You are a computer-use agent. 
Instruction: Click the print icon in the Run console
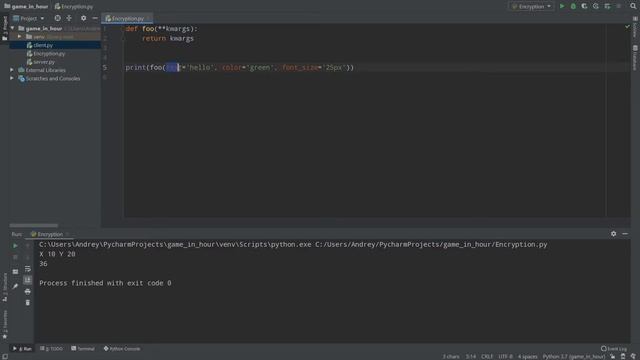click(27, 291)
